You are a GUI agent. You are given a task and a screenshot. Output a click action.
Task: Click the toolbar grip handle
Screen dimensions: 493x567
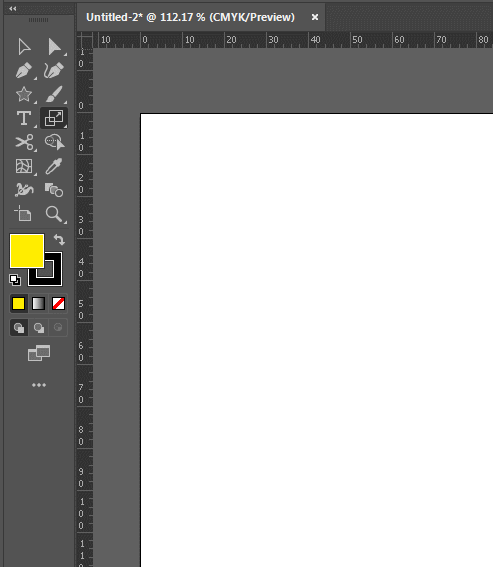coord(38,20)
